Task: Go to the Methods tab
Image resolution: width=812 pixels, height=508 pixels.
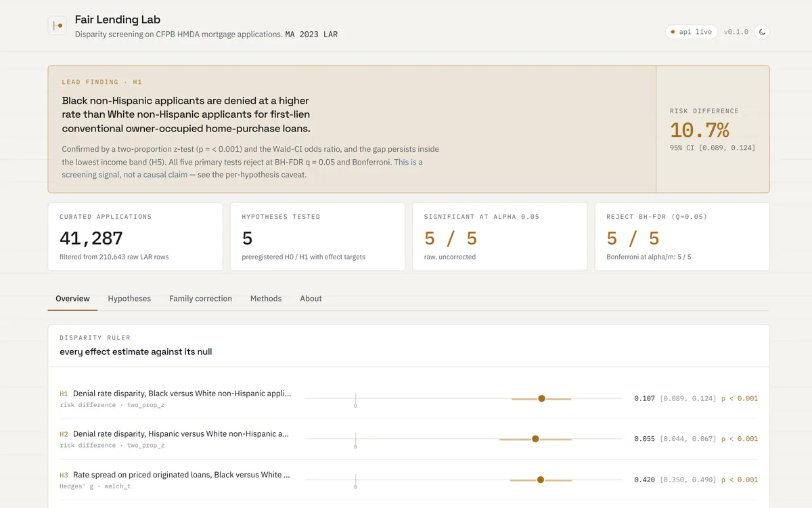Action: (x=266, y=299)
